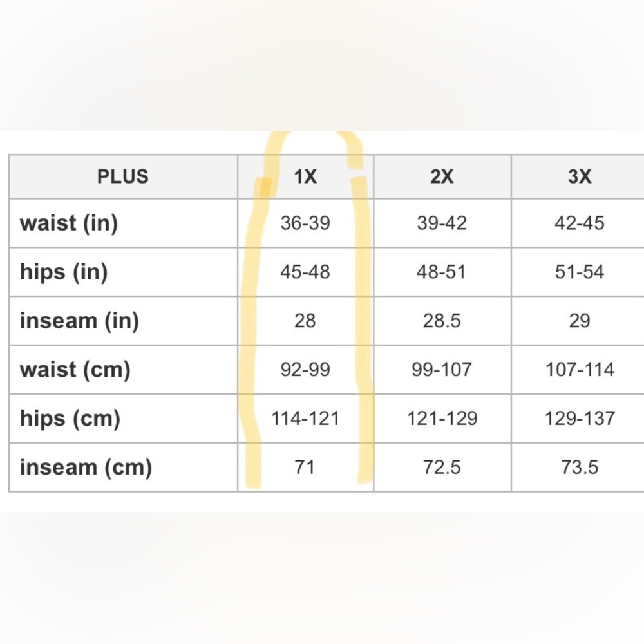Select the 107-114 waist cell
The image size is (644, 644).
(x=580, y=370)
